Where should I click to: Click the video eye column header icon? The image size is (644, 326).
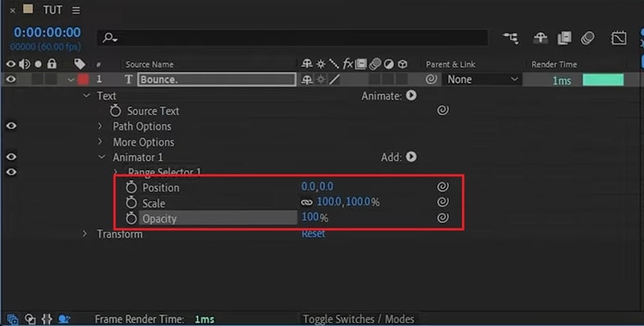click(x=11, y=64)
